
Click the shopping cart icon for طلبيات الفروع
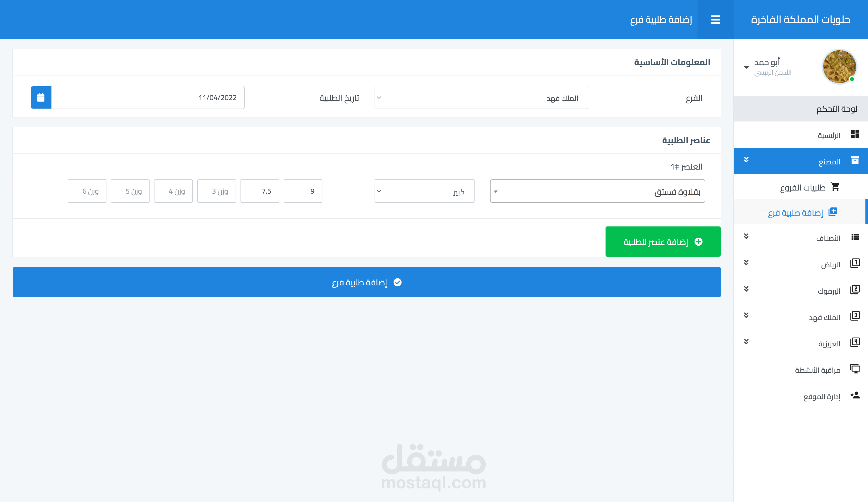coord(835,187)
